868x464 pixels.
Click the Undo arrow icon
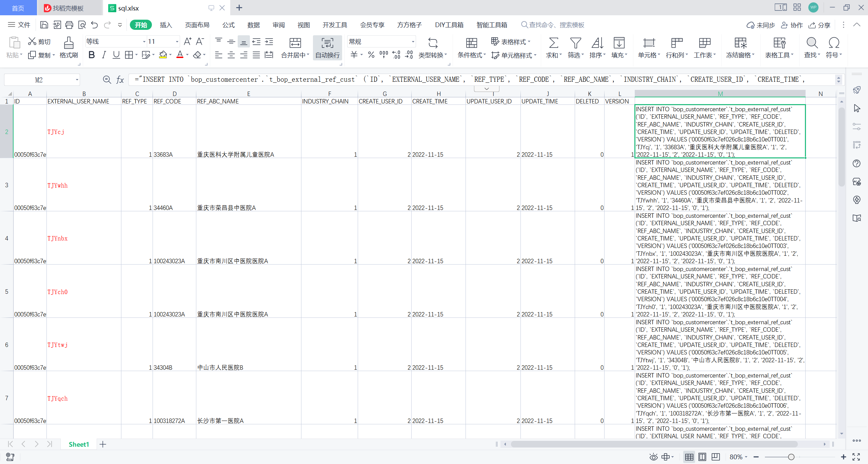click(x=95, y=25)
